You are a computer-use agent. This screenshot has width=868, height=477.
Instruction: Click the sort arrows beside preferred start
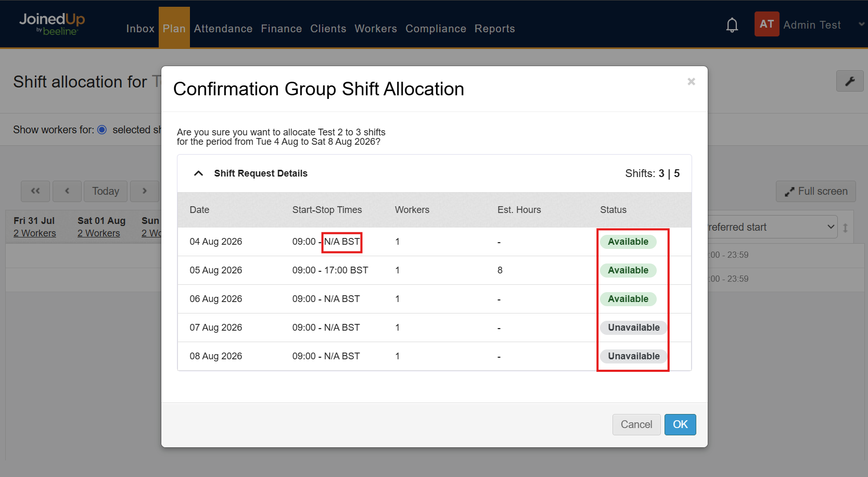point(845,228)
